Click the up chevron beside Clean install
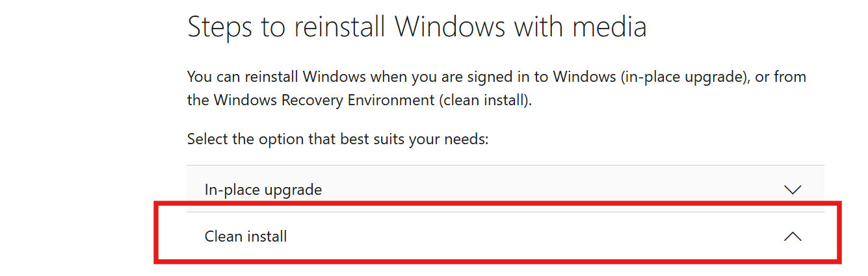 (x=792, y=237)
